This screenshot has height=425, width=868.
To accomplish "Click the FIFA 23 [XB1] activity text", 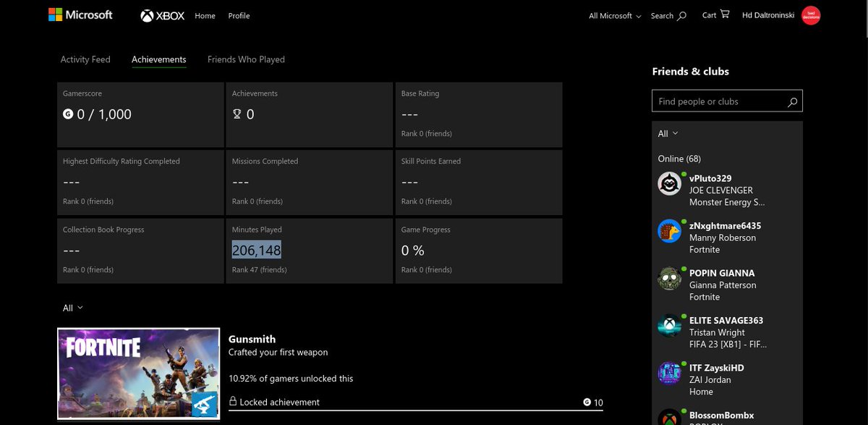I will (728, 345).
